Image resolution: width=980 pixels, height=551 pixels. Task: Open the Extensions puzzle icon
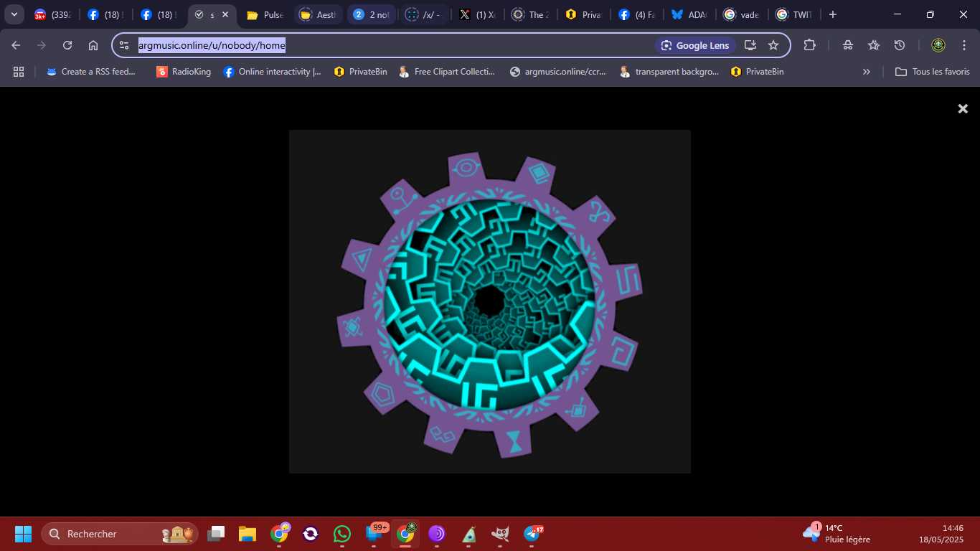point(809,45)
